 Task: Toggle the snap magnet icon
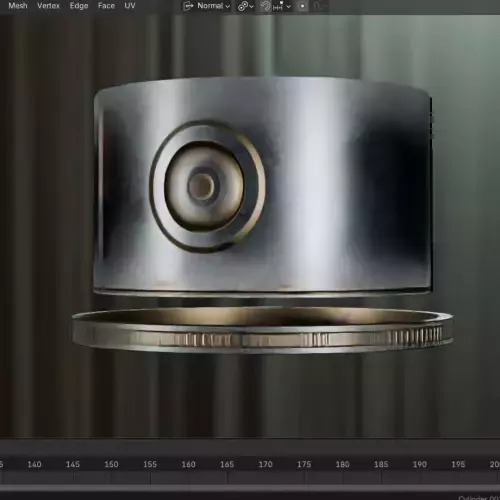265,6
